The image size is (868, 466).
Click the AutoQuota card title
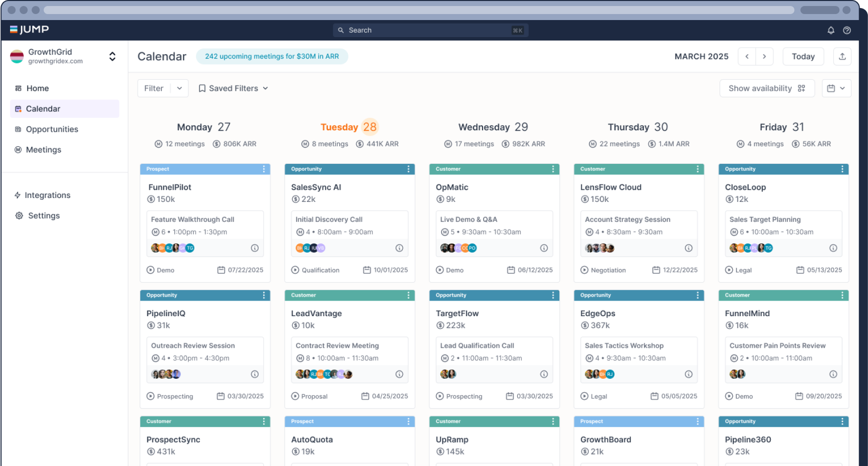tap(312, 440)
